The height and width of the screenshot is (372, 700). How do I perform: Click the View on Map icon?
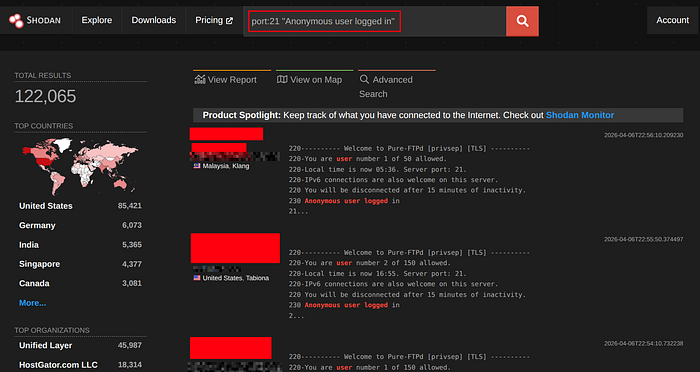(x=282, y=79)
